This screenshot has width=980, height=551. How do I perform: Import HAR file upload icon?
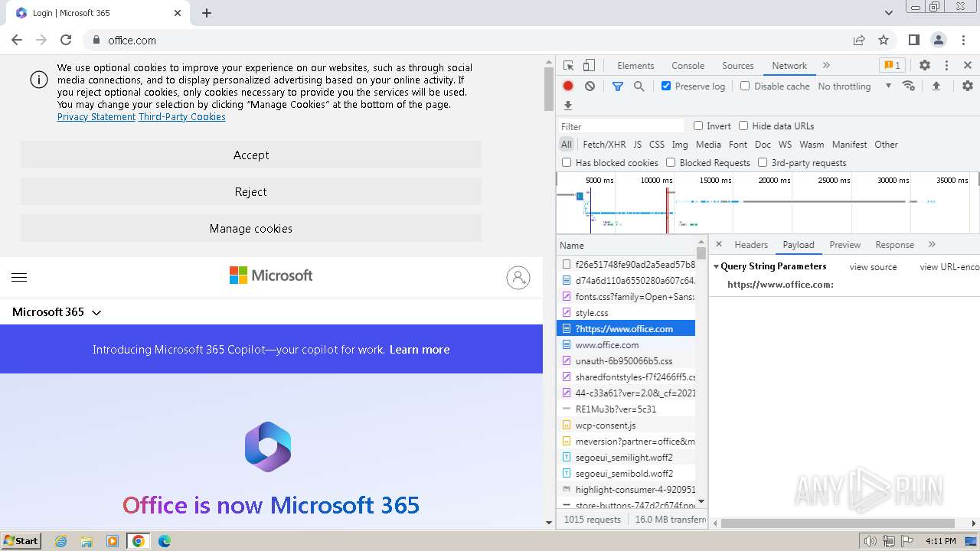click(936, 86)
